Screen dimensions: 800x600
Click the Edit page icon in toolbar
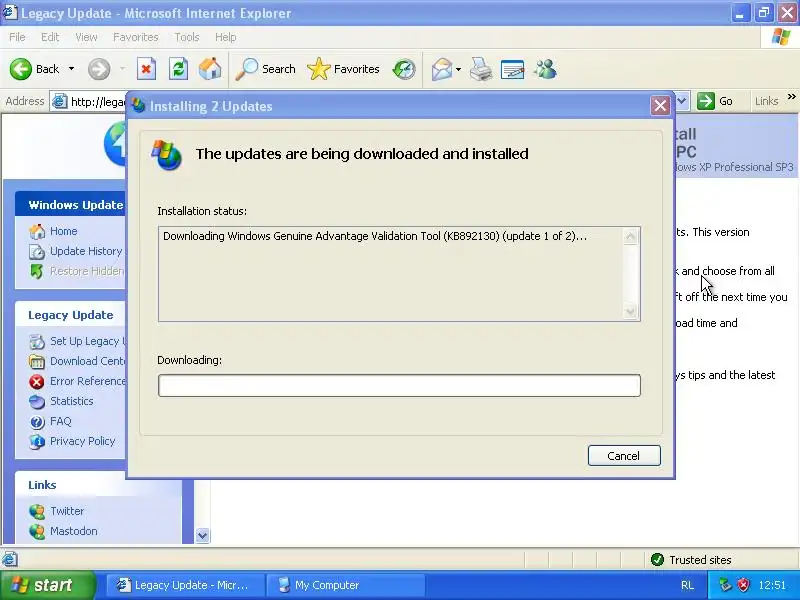pos(513,69)
